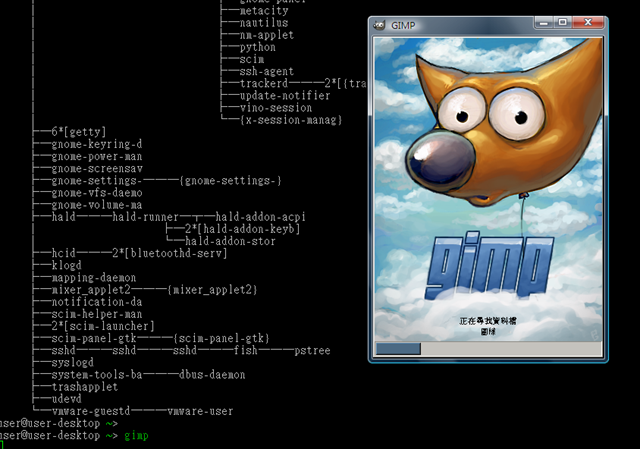This screenshot has width=640, height=449.
Task: Click 'syslogd' in the process tree
Action: (x=73, y=362)
